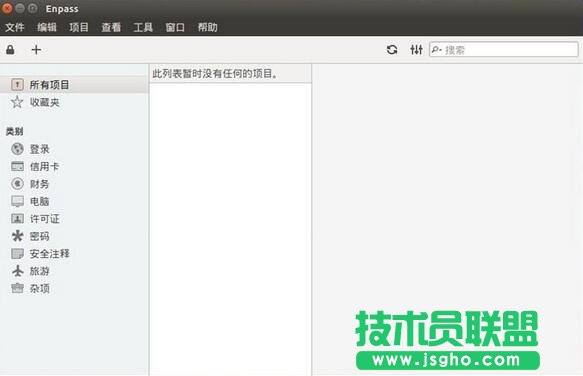The image size is (583, 376).
Task: Open the 查看 menu
Action: click(111, 27)
